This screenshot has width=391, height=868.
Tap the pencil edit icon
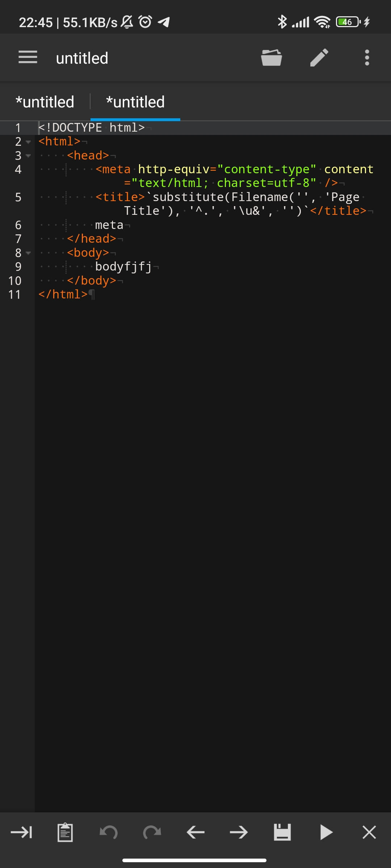tap(319, 58)
